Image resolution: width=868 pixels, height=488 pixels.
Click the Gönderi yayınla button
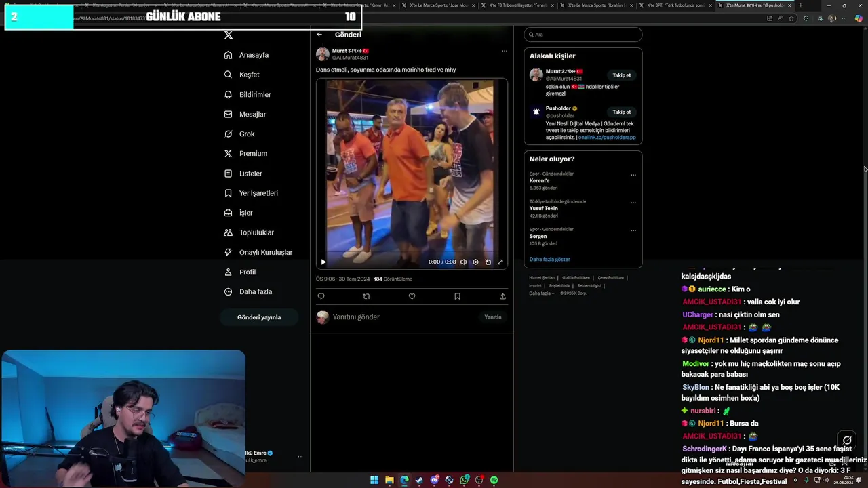259,317
